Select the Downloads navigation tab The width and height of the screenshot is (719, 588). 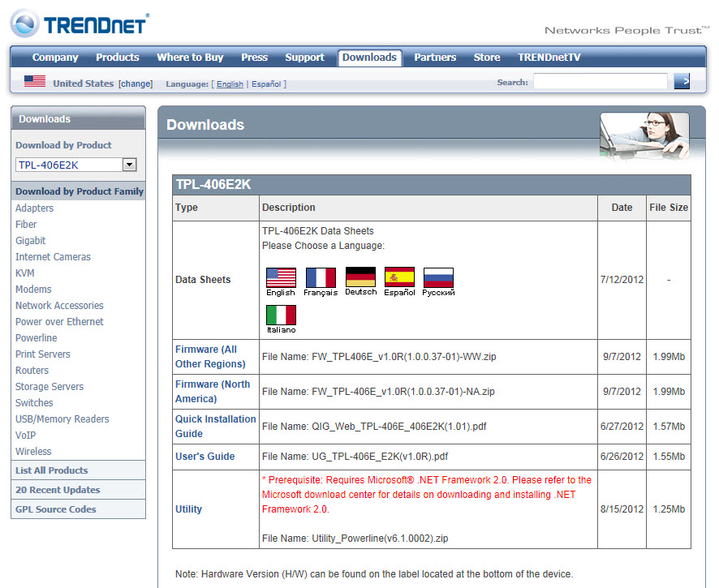point(369,58)
